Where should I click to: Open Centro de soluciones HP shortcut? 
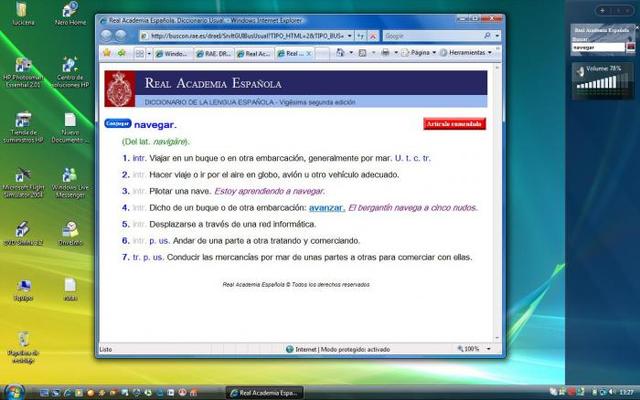coord(70,73)
